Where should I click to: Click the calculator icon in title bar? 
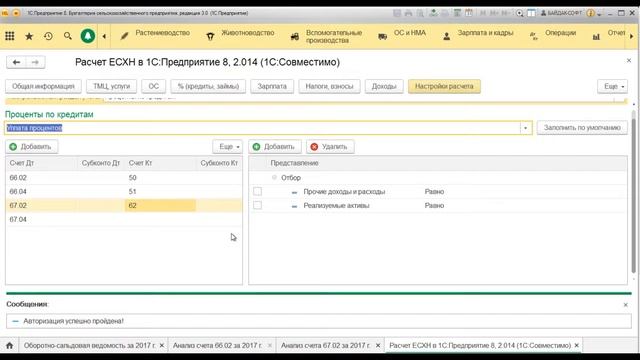[457, 13]
